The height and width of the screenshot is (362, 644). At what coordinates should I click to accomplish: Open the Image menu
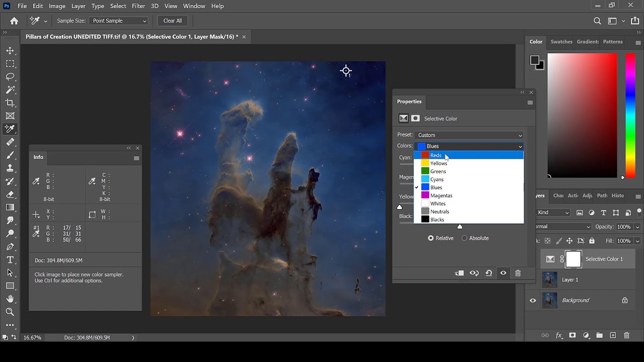pos(57,6)
